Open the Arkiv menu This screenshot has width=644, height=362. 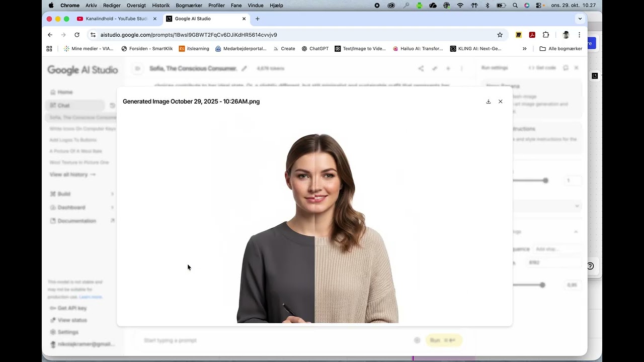pyautogui.click(x=91, y=5)
